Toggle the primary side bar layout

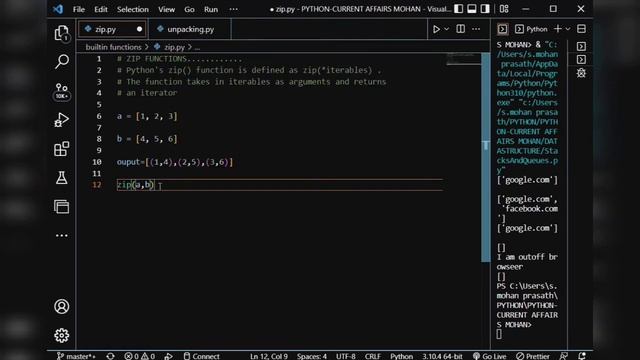point(458,9)
